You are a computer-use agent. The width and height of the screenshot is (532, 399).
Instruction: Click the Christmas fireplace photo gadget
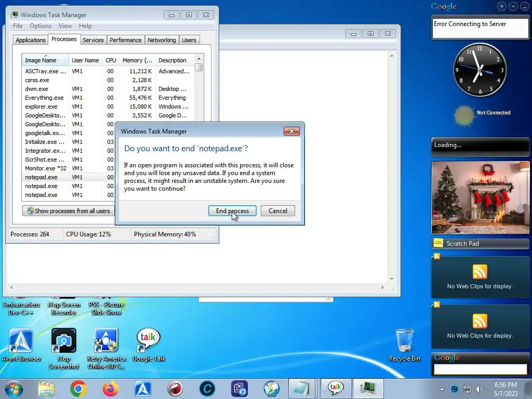click(x=480, y=197)
